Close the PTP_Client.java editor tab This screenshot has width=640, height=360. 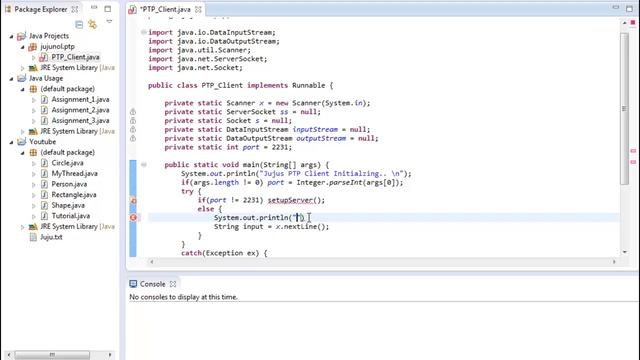(x=198, y=9)
